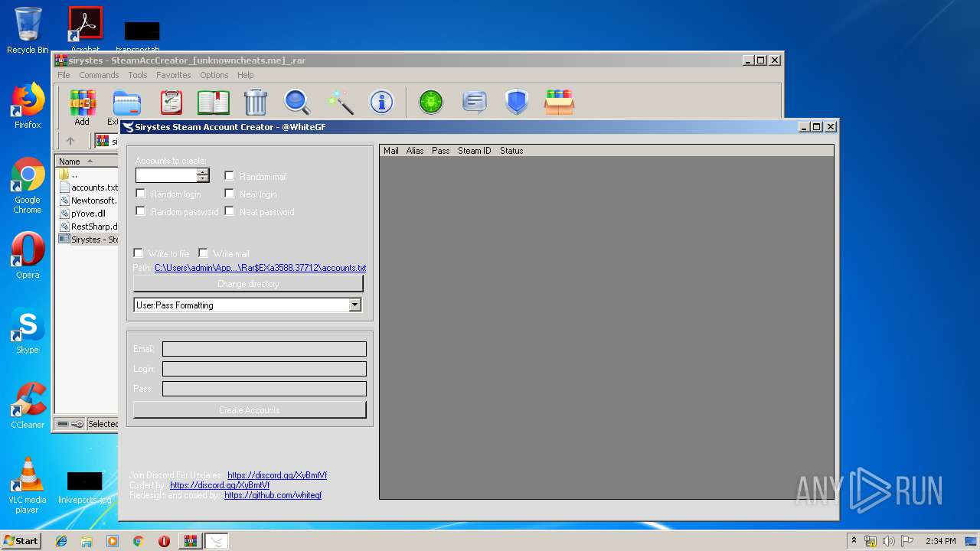980x551 pixels.
Task: Open WinRAR Commands menu
Action: click(x=99, y=75)
